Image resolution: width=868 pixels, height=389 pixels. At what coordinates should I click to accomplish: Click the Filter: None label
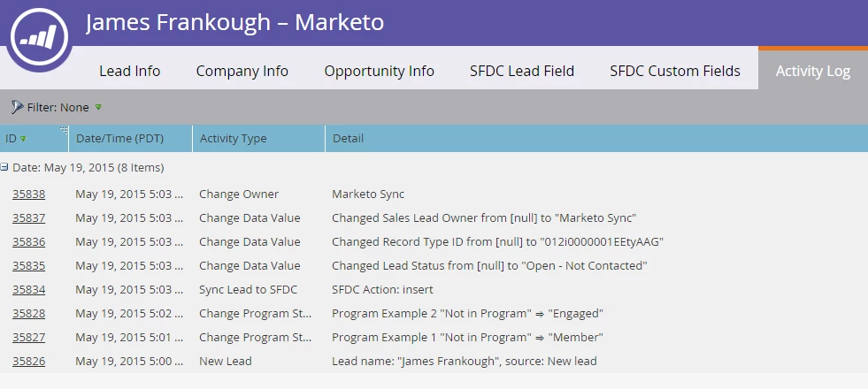click(x=58, y=107)
